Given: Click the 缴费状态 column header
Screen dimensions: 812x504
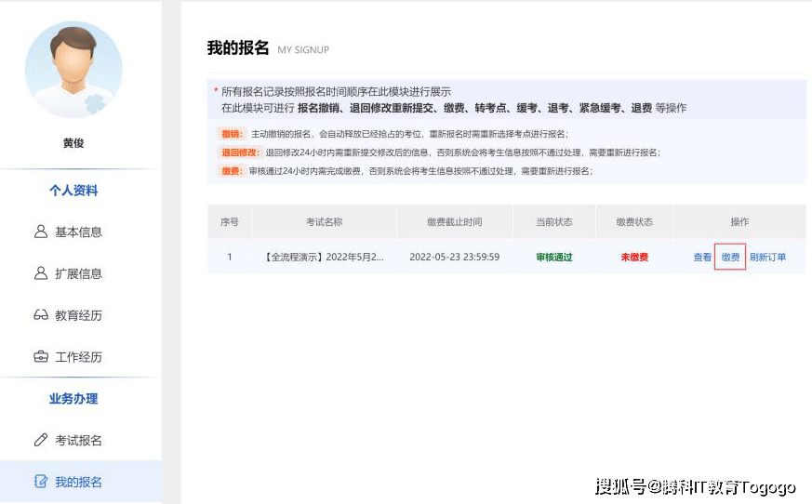Looking at the screenshot, I should pyautogui.click(x=634, y=221).
